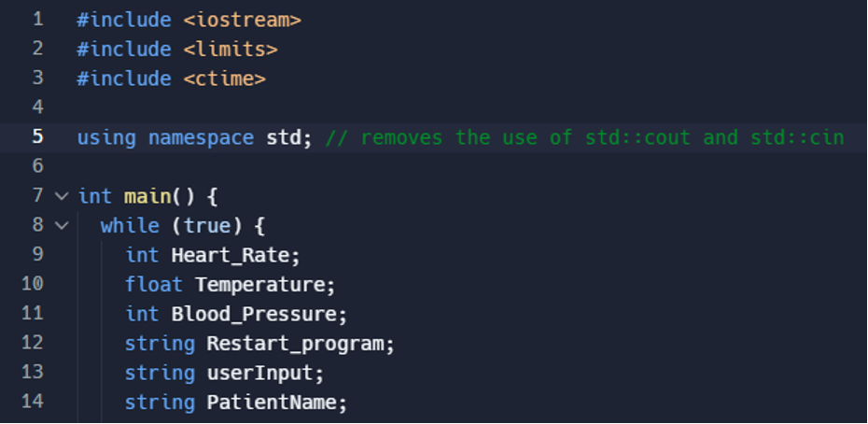Click the 'namespace' keyword on line 5
The width and height of the screenshot is (868, 424).
click(x=200, y=137)
